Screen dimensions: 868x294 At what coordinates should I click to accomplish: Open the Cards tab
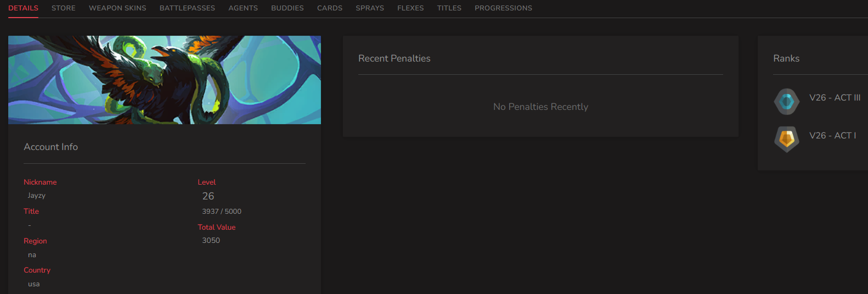click(x=330, y=8)
